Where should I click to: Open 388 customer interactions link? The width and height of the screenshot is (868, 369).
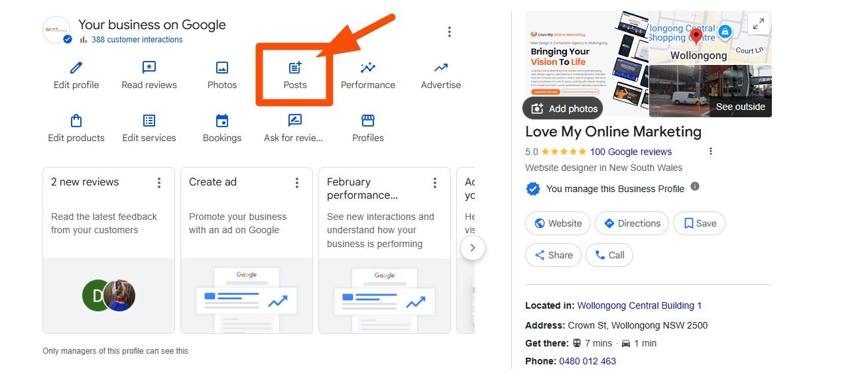coord(137,40)
